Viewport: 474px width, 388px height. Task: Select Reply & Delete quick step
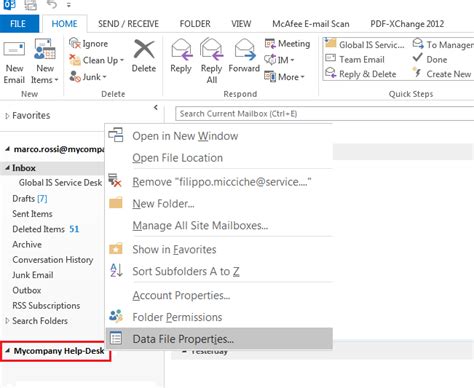coord(361,74)
